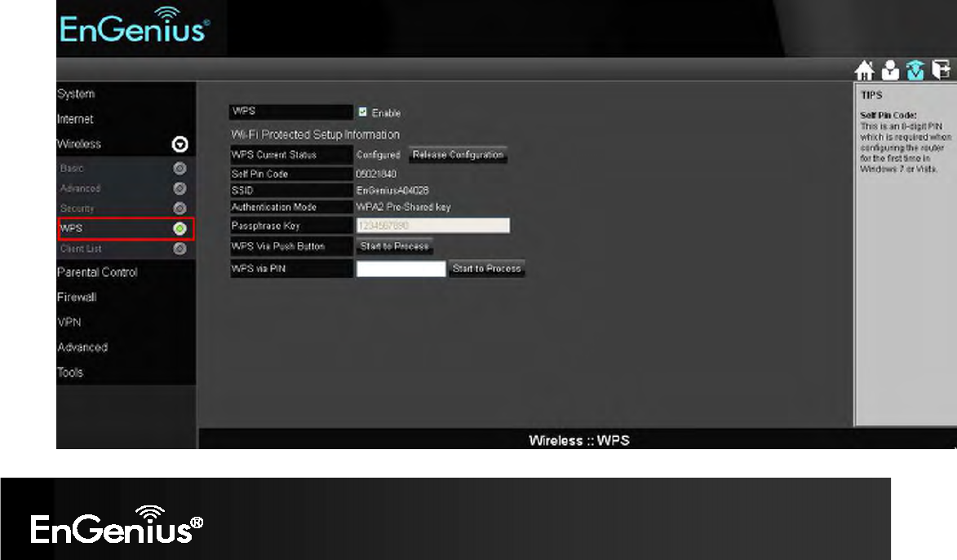The width and height of the screenshot is (957, 560).
Task: Select the Self Pin Code value 05021840
Action: pyautogui.click(x=376, y=174)
